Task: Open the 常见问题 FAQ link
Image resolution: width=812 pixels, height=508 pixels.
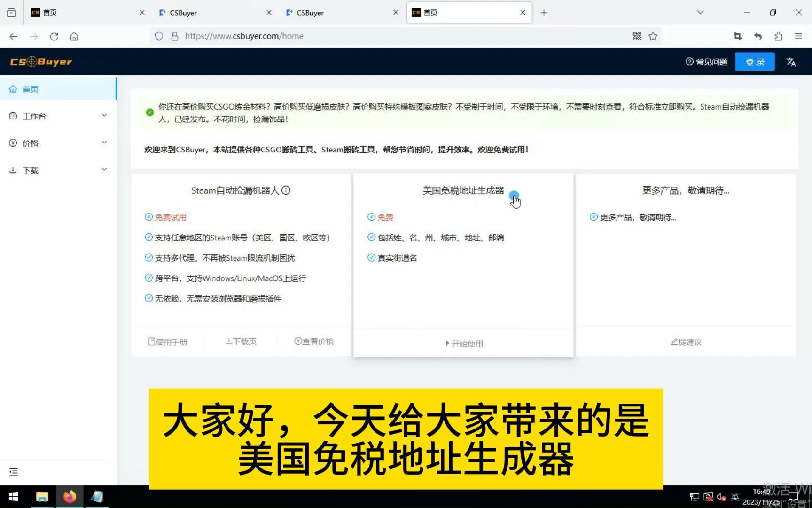Action: 706,62
